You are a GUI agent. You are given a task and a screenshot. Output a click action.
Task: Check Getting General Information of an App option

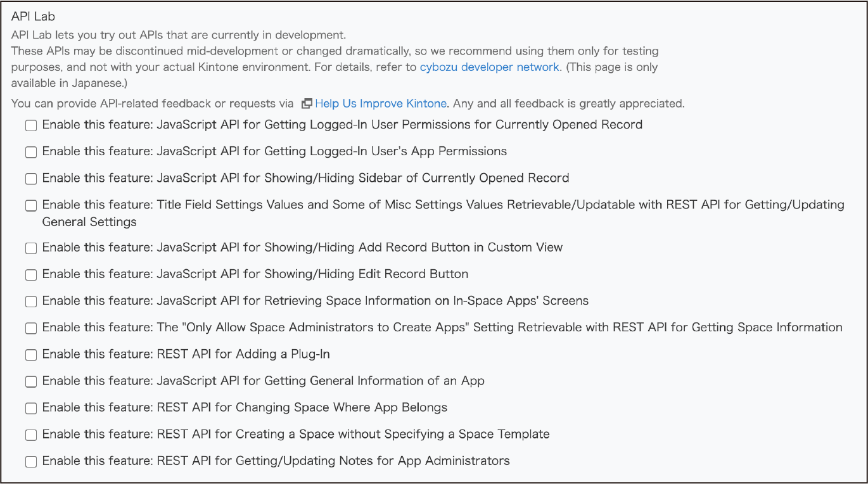point(31,381)
